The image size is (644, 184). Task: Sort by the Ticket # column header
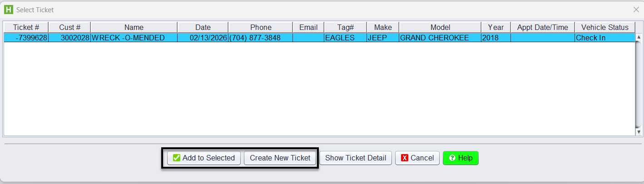(x=26, y=28)
